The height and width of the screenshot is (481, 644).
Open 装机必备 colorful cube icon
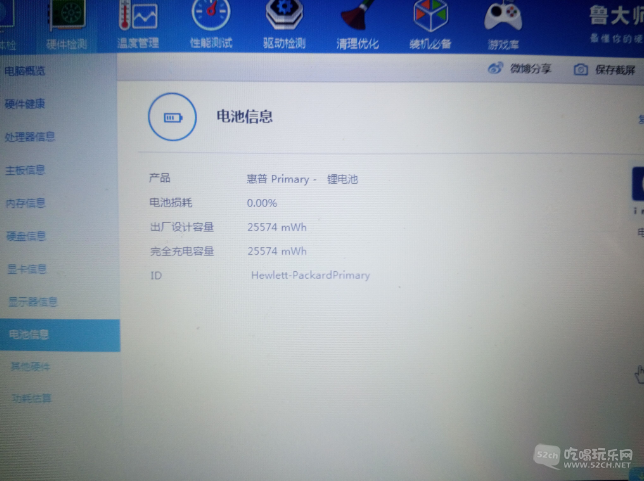tap(430, 25)
